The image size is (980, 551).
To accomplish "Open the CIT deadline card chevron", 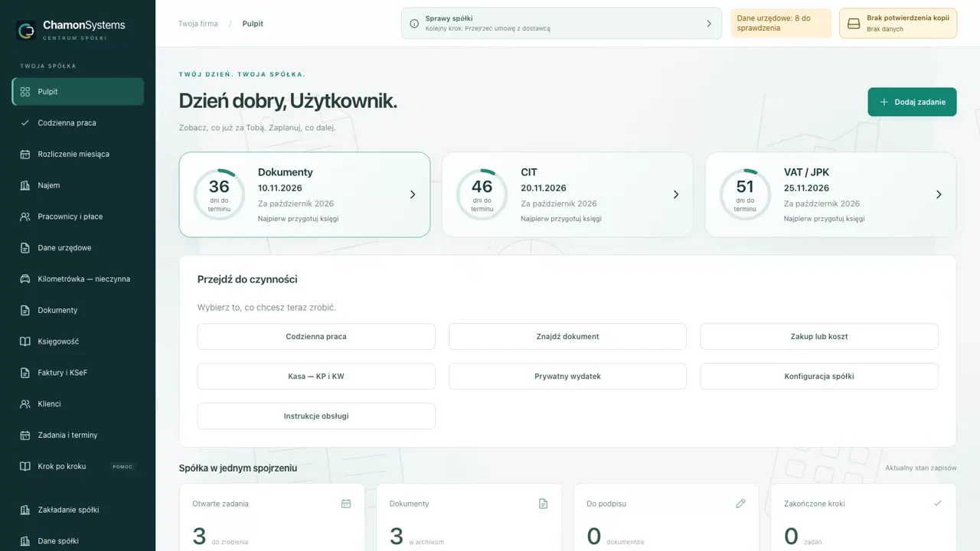I will click(x=676, y=194).
